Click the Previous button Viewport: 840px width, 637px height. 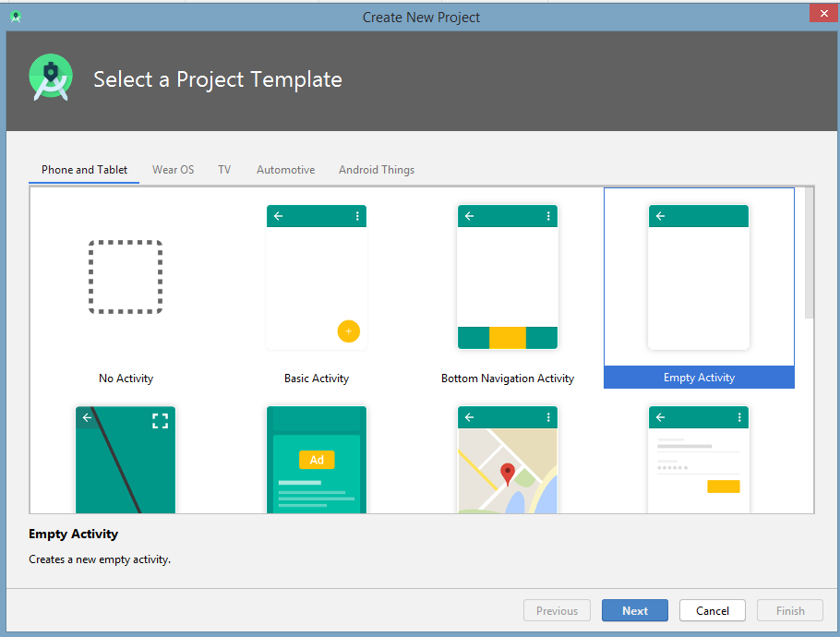(557, 610)
